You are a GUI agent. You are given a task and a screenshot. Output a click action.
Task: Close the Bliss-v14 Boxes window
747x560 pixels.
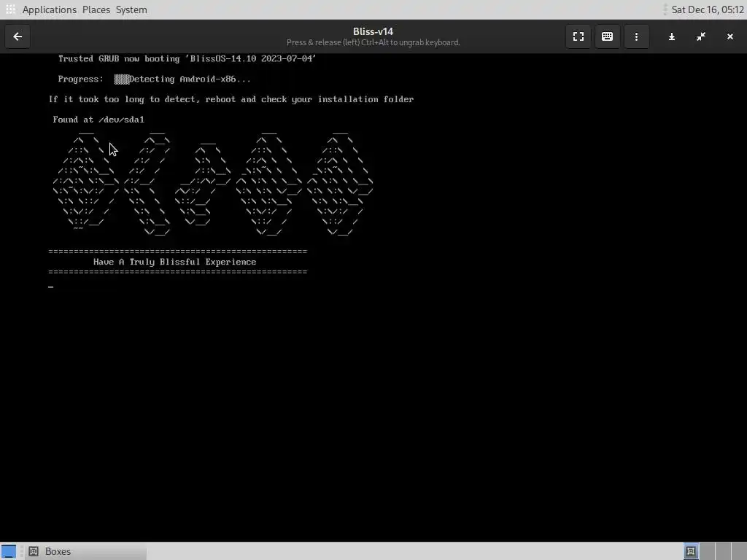pyautogui.click(x=729, y=36)
